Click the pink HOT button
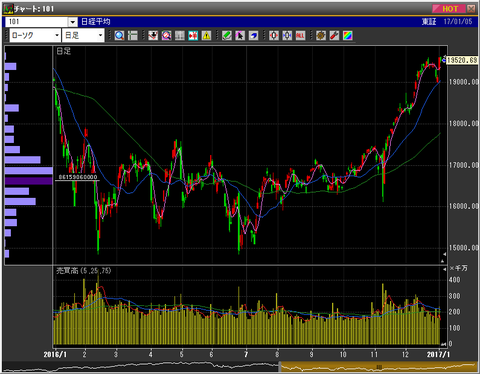Viewport: 480px width, 374px height. pos(449,9)
